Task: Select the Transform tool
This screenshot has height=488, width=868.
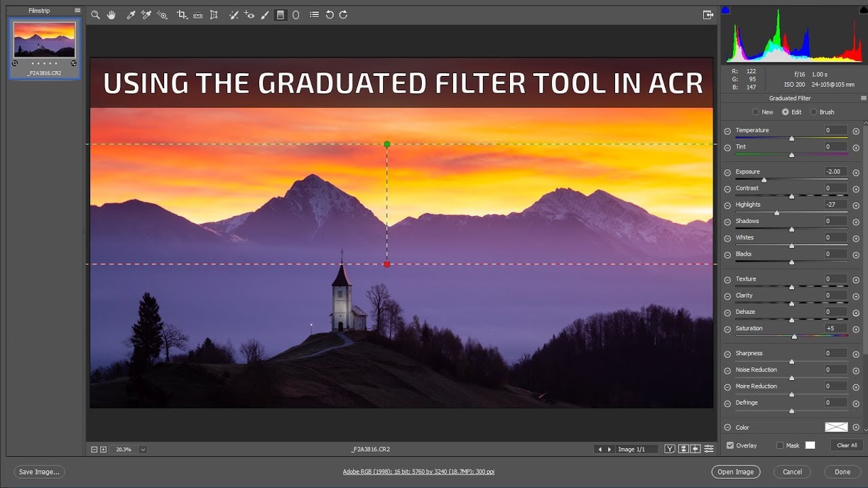Action: click(214, 15)
